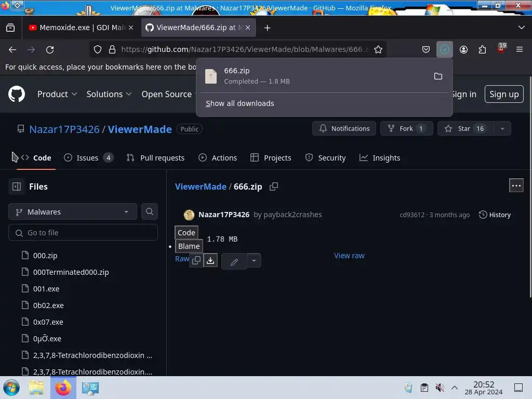
Task: Open Pocket save icon
Action: (426, 49)
